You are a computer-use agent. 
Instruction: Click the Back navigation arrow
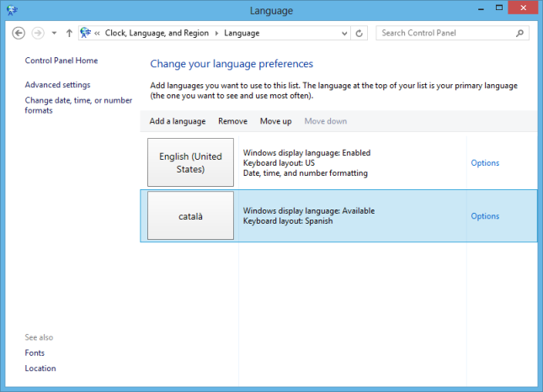click(x=19, y=33)
